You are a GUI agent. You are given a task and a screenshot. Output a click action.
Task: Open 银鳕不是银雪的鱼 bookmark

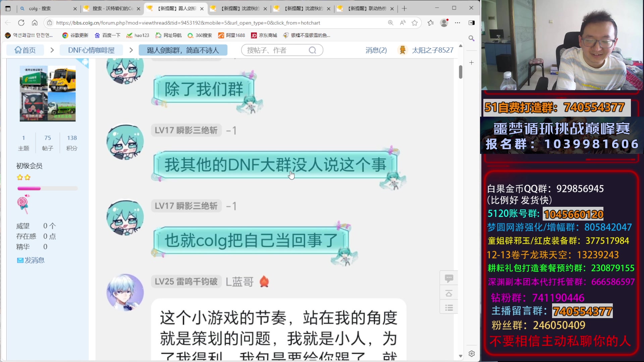[x=307, y=35]
